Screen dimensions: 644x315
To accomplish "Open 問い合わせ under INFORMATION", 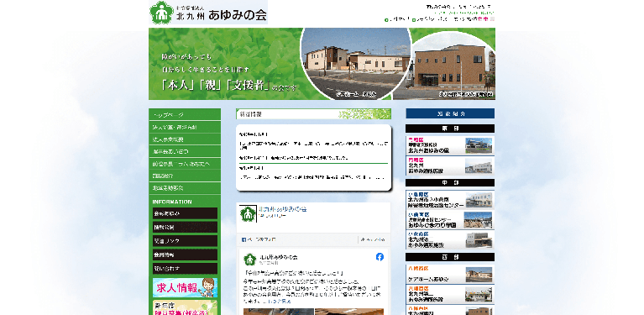I will coord(185,268).
